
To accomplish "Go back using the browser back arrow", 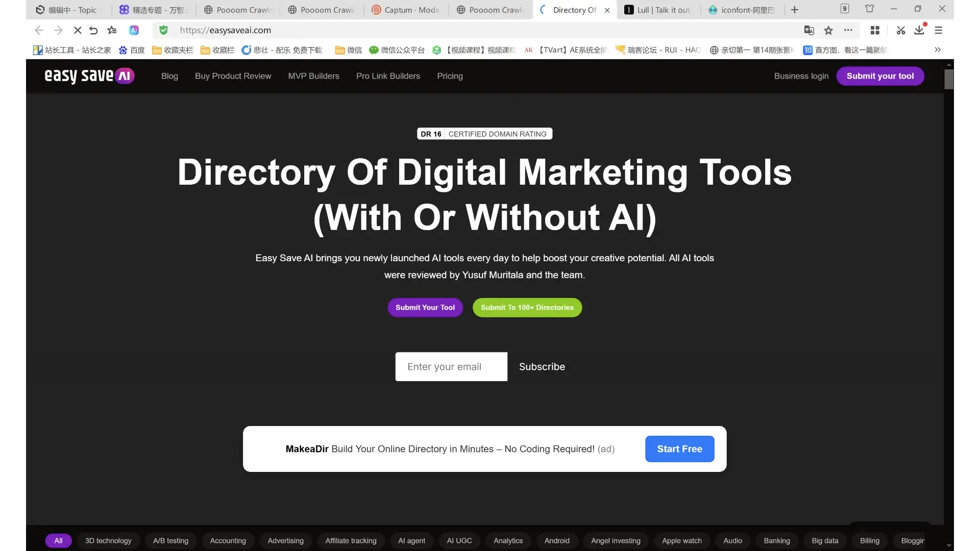I will pos(39,31).
